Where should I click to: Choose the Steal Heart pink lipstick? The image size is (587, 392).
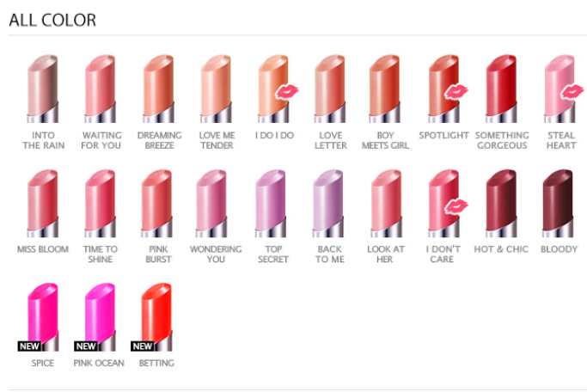click(559, 89)
